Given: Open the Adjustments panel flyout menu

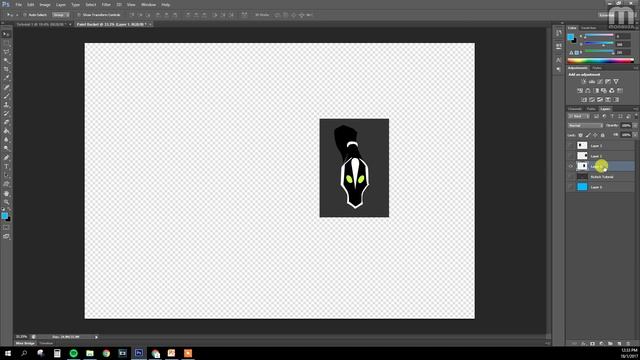Looking at the screenshot, I should pos(635,68).
